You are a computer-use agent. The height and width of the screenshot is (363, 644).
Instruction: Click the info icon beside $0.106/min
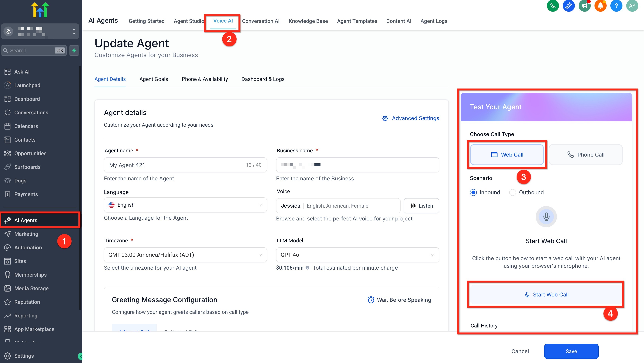(307, 268)
